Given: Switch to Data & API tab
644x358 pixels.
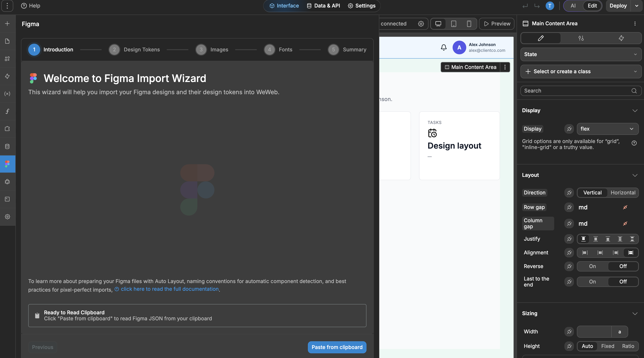Looking at the screenshot, I should click(323, 6).
